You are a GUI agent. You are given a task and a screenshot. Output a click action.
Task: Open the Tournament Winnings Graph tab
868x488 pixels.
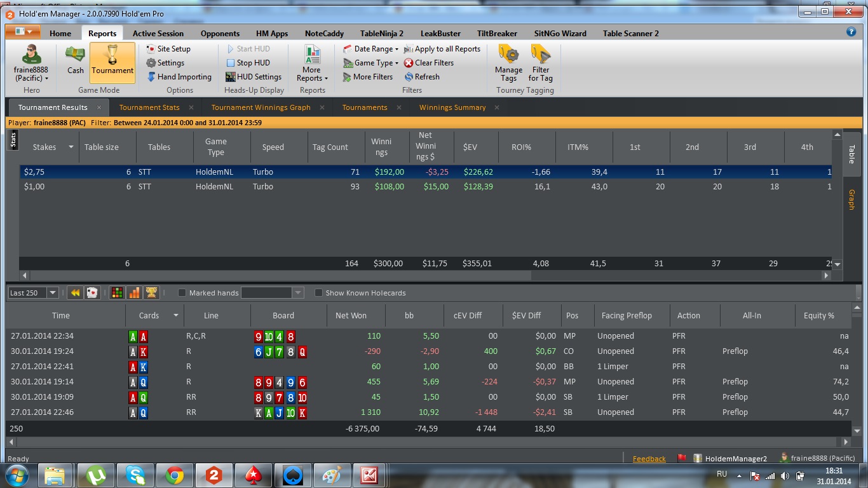(261, 107)
